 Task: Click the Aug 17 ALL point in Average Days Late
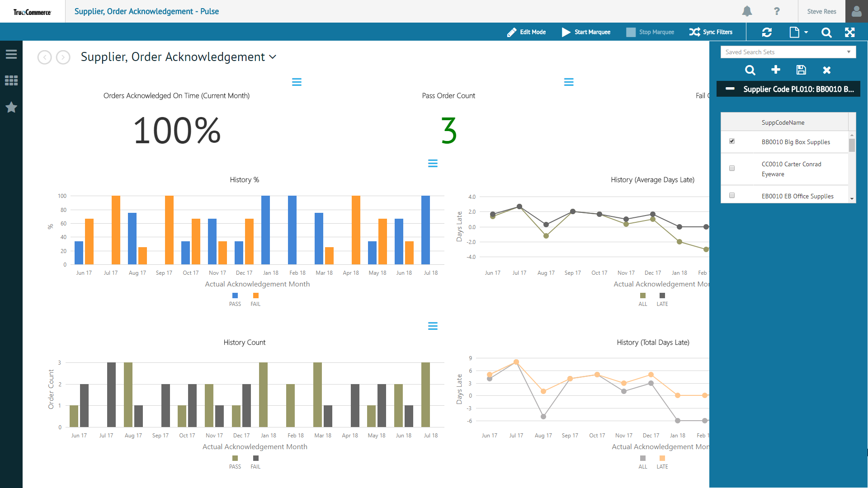click(546, 236)
